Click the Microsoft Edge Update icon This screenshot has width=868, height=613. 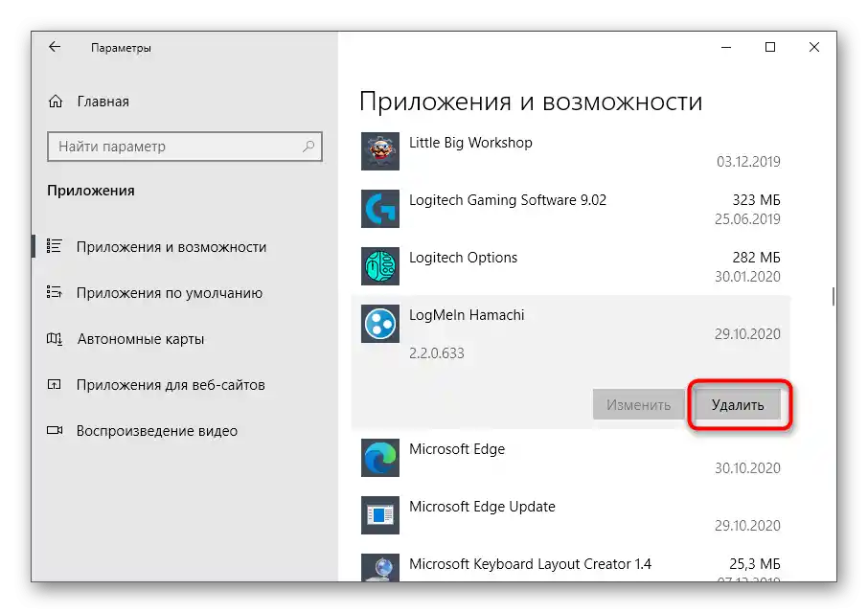380,515
